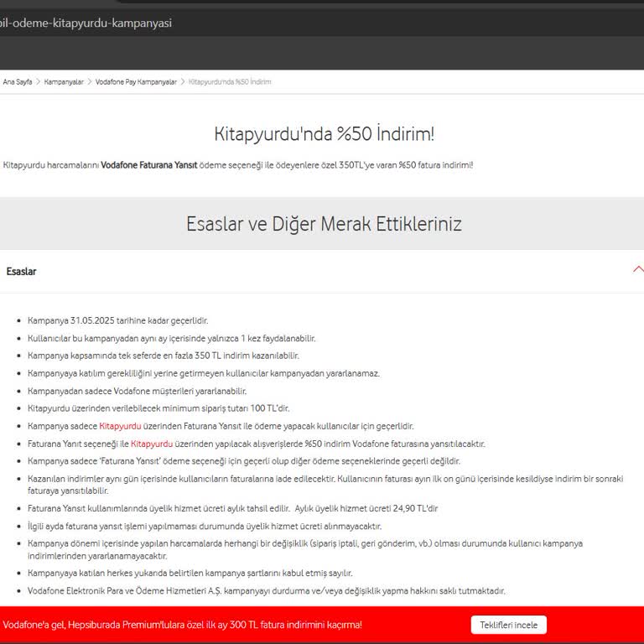Click 'üyelik hizmet ücreti alınmayacaktır' line
Viewport: 644px width, 644px height.
(205, 526)
